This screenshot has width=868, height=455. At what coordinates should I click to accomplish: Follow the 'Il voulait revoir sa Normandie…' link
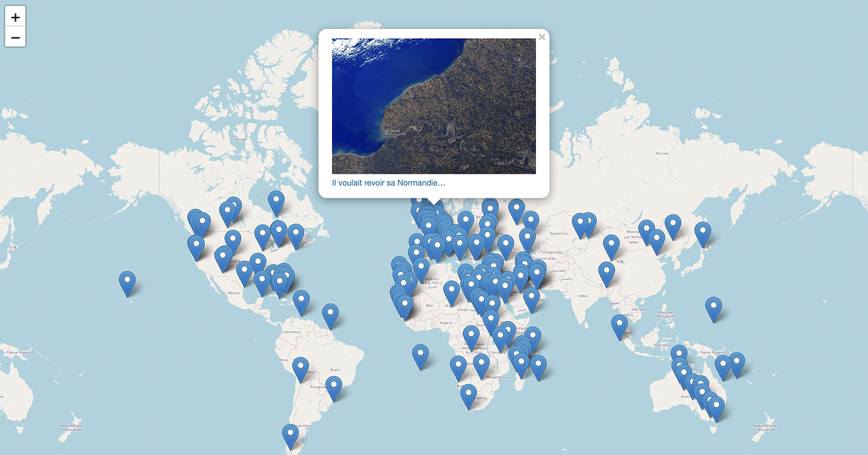pyautogui.click(x=388, y=183)
